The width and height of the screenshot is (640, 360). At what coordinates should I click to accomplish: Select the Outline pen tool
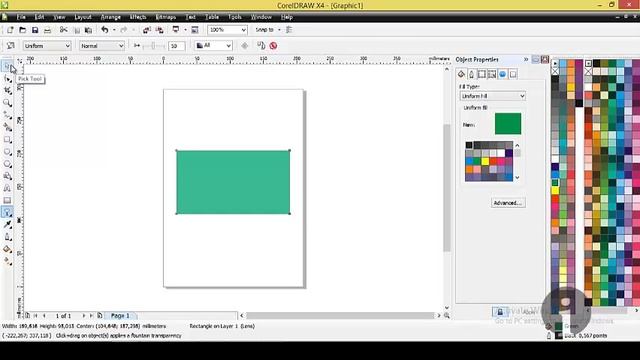tap(7, 237)
